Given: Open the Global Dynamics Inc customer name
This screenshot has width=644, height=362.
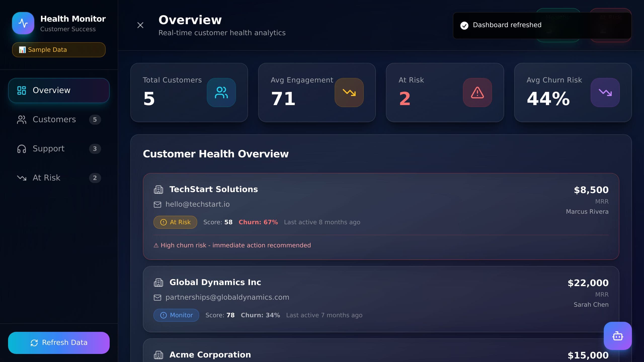Looking at the screenshot, I should [215, 282].
